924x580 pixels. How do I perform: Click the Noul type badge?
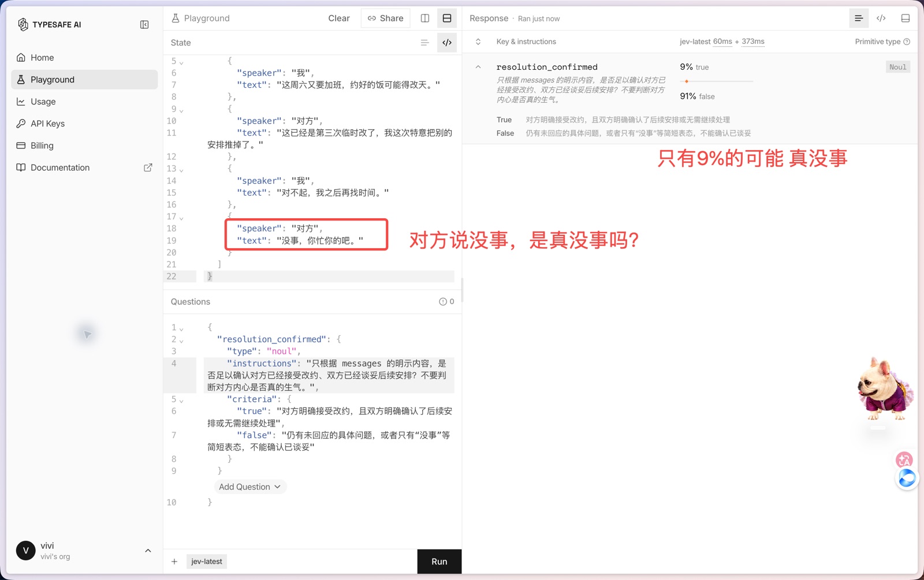[x=898, y=67]
